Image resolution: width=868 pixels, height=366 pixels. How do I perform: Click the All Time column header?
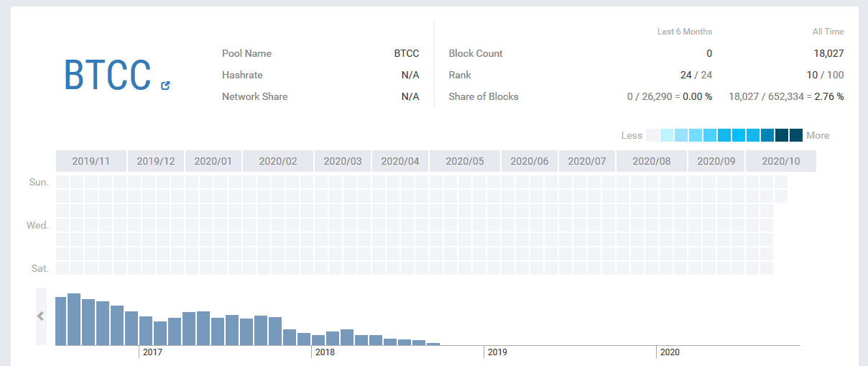[x=828, y=32]
